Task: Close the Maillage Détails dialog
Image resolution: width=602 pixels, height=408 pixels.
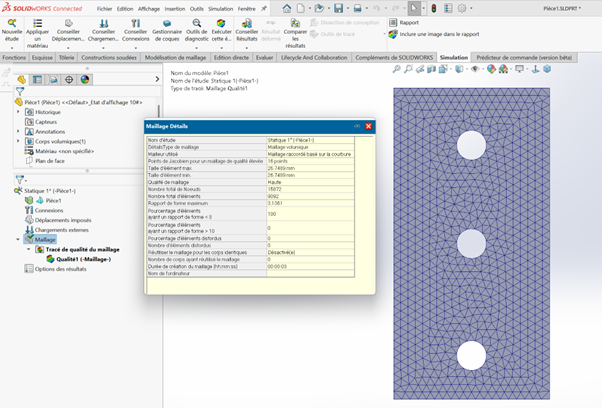Action: pos(369,126)
